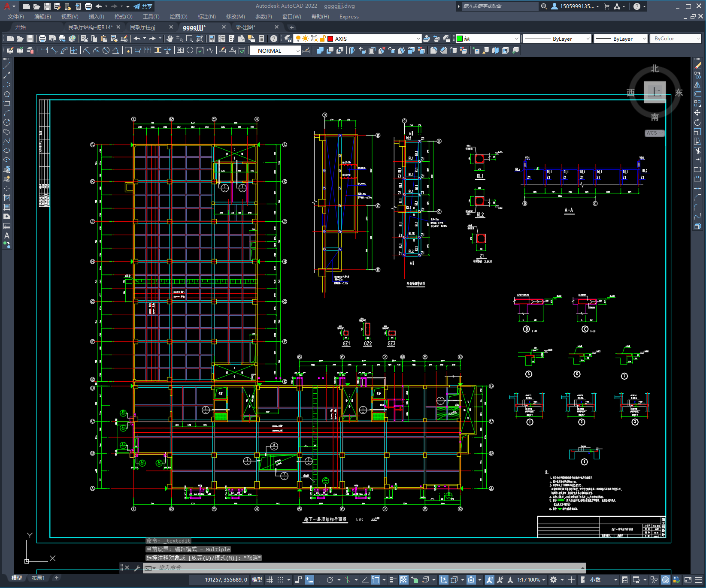Click the keyword search input field

(500, 6)
